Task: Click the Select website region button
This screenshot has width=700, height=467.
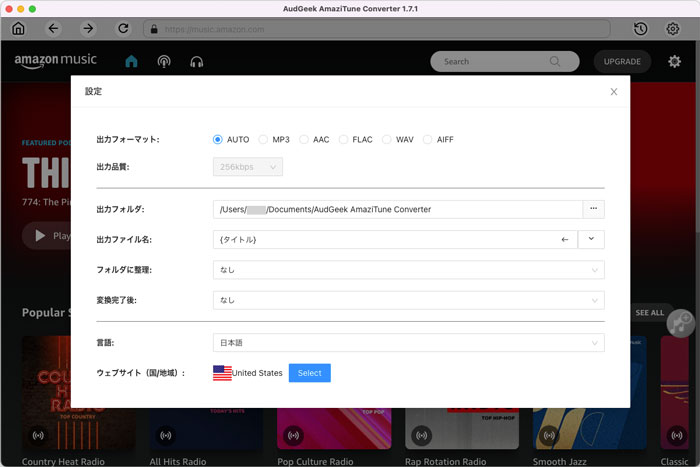Action: coord(309,373)
